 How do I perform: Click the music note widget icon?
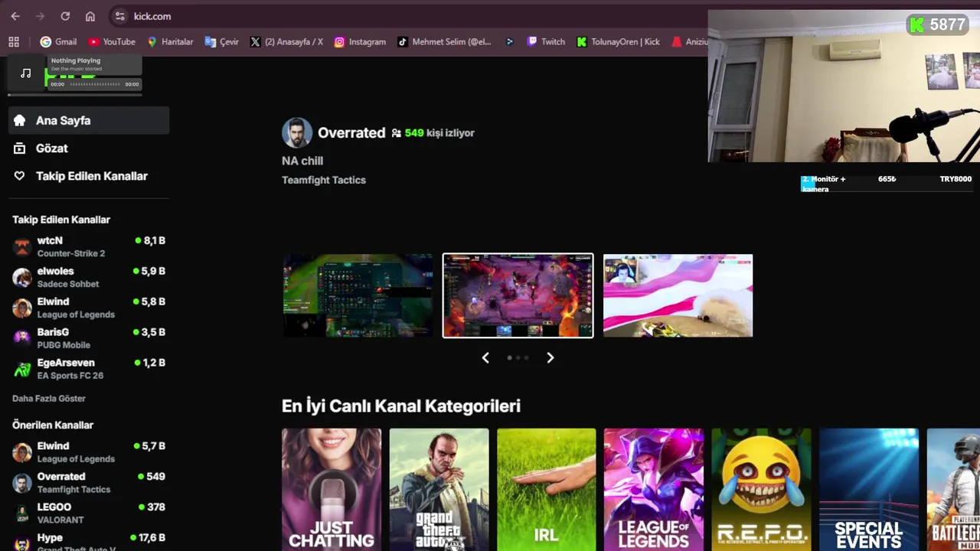point(26,73)
